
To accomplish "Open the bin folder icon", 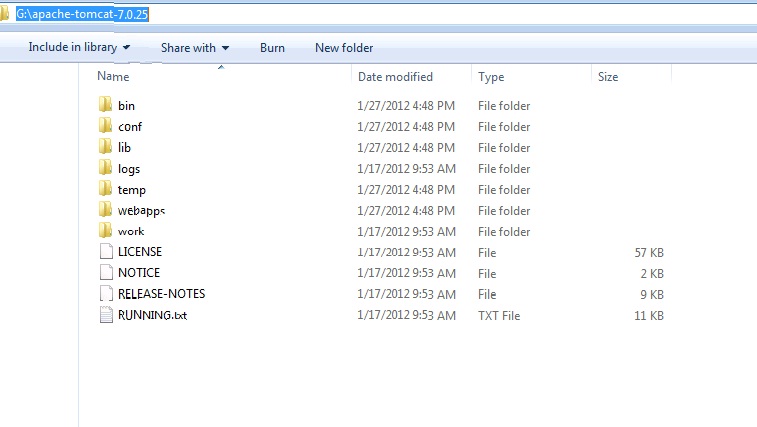I will pos(105,104).
